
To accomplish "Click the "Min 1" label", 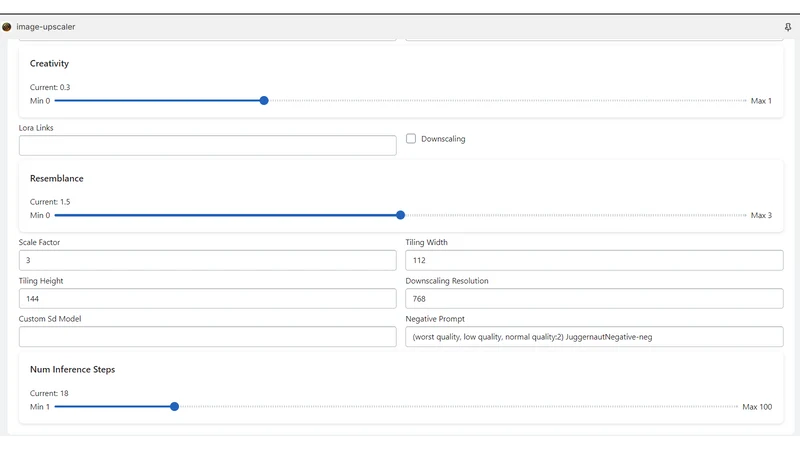I will (40, 407).
